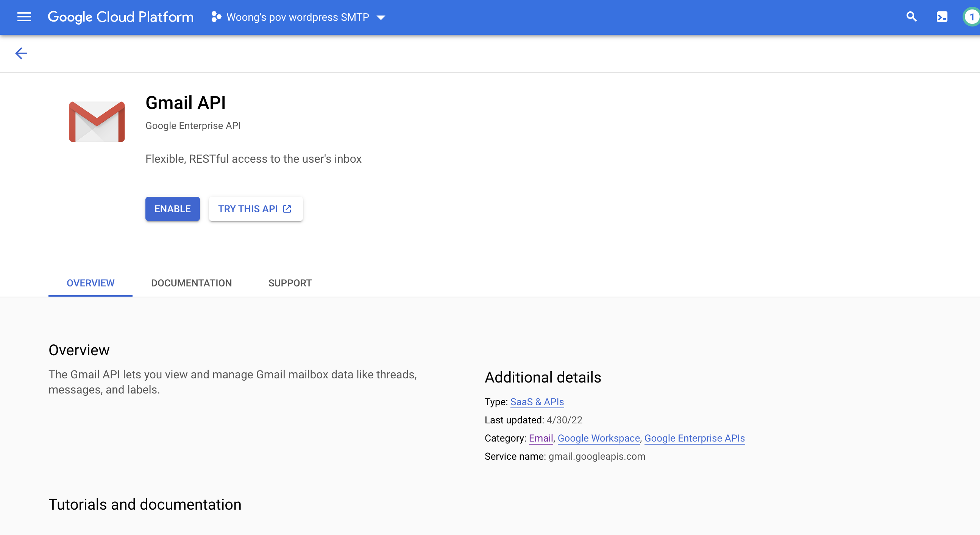Switch to the Documentation tab
Screen dimensions: 980x535
[x=191, y=283]
